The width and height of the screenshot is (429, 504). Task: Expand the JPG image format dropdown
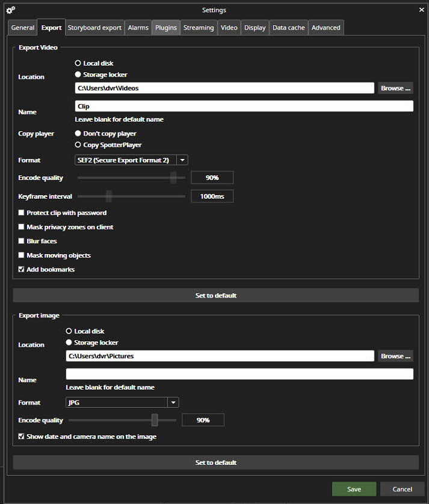click(x=173, y=403)
